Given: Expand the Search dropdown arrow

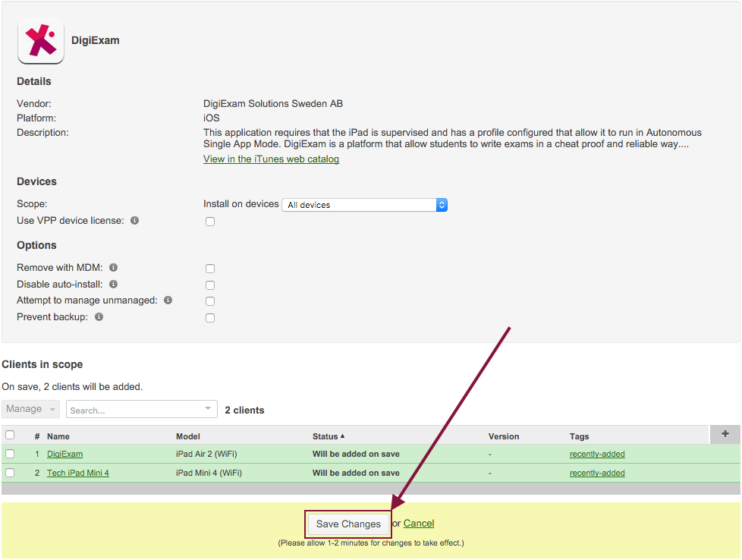Looking at the screenshot, I should [x=208, y=408].
